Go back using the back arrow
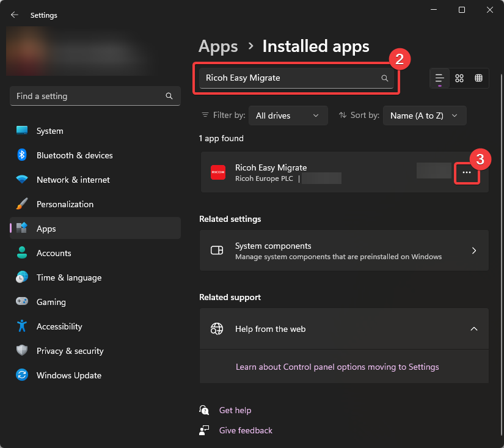The height and width of the screenshot is (448, 504). [15, 15]
